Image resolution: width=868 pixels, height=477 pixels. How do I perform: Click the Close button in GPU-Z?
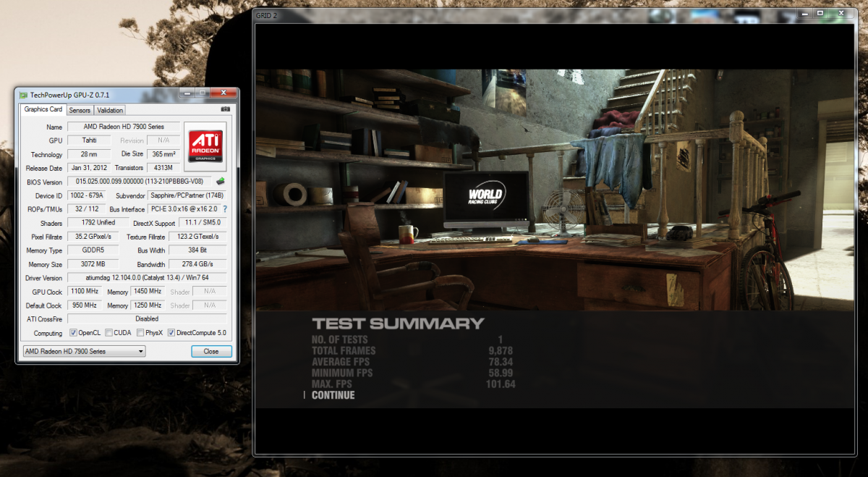tap(211, 351)
